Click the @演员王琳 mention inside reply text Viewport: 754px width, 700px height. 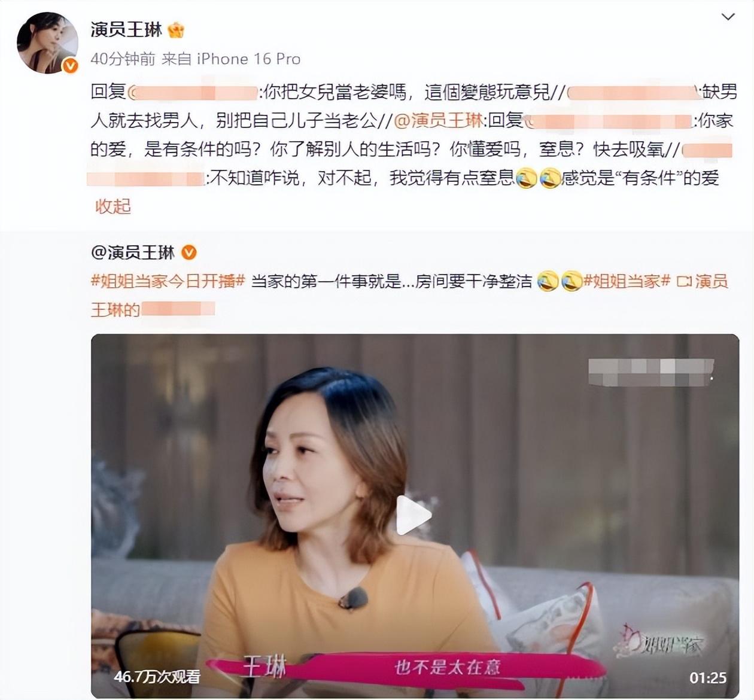(x=438, y=120)
